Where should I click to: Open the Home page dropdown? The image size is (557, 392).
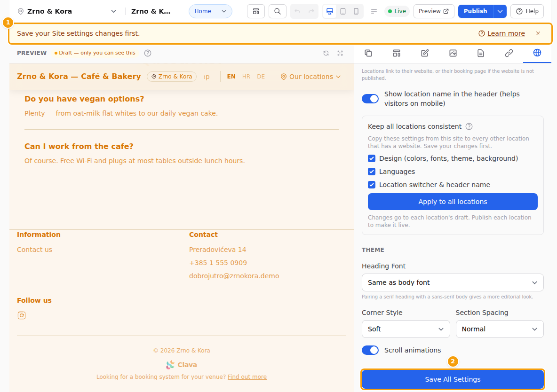(x=210, y=11)
